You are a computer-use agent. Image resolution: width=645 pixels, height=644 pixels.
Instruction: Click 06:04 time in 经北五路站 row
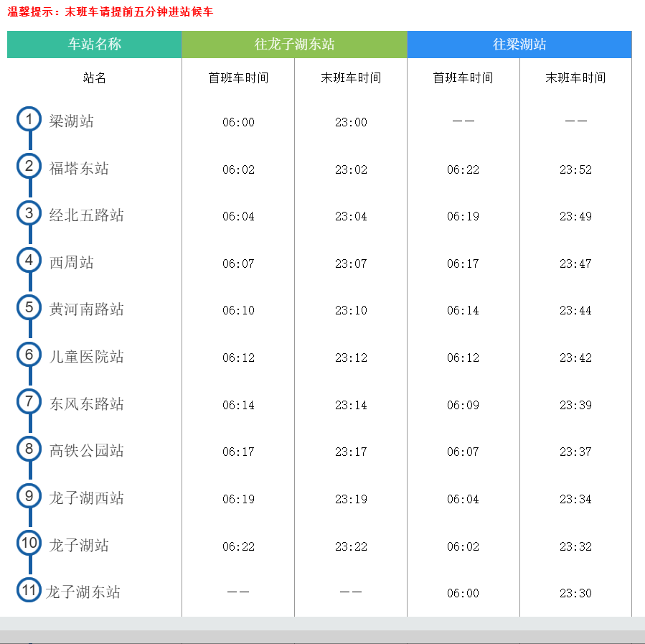pos(239,216)
